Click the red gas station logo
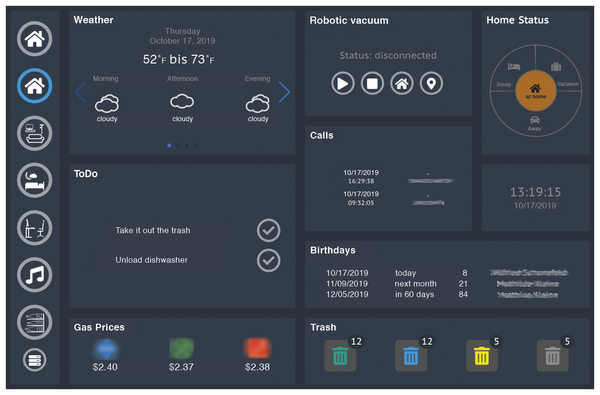 (x=258, y=348)
